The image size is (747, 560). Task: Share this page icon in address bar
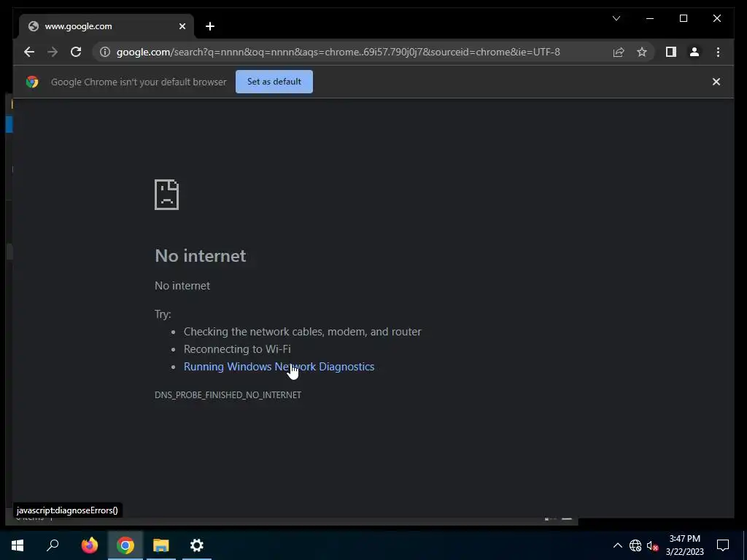click(x=619, y=52)
